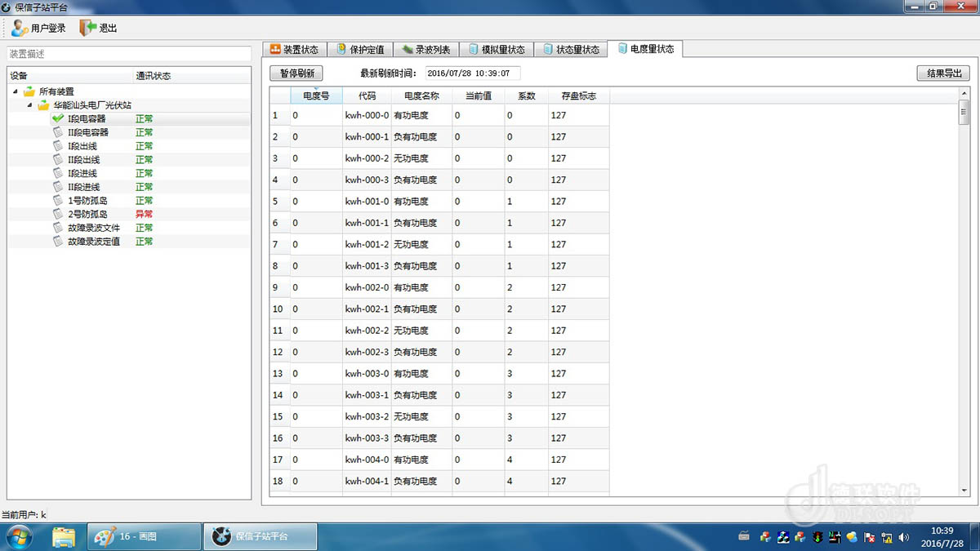This screenshot has height=551, width=980.
Task: Sort the table by 电度号 column header
Action: pyautogui.click(x=316, y=96)
